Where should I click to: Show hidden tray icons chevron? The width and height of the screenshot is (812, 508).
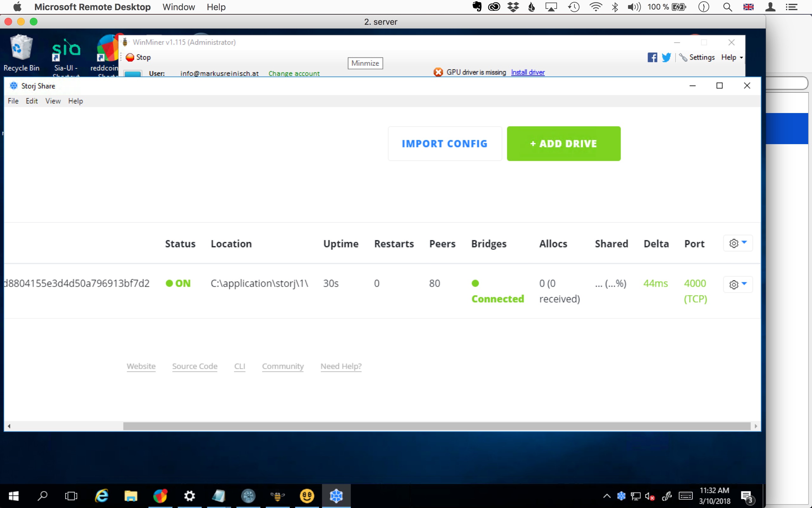point(607,496)
